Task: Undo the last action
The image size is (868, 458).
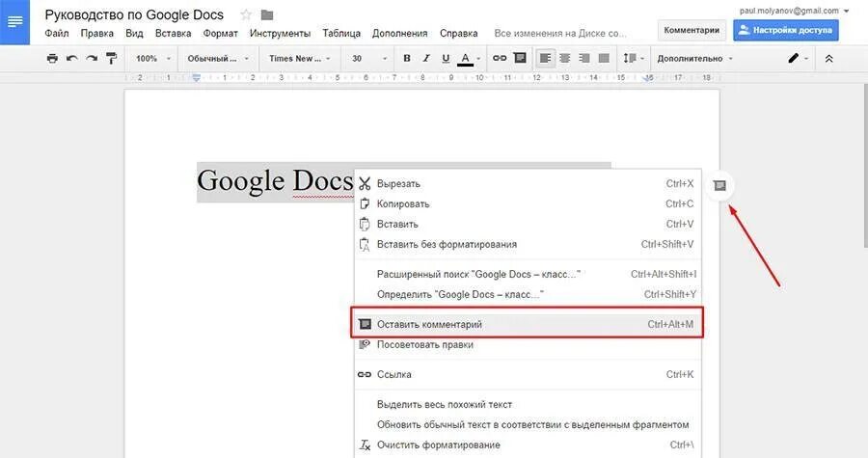Action: [72, 58]
